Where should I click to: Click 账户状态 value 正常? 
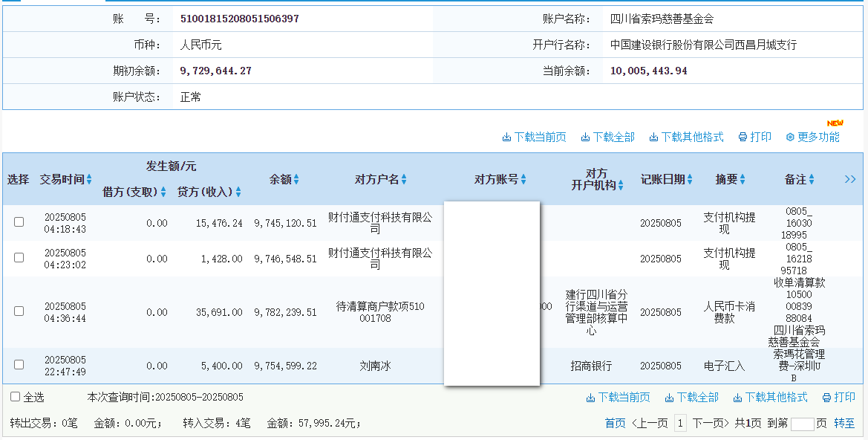click(x=190, y=97)
